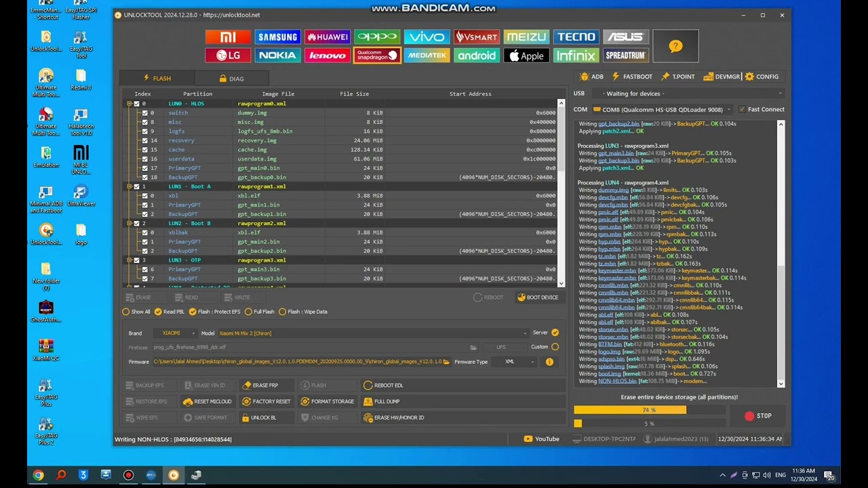The width and height of the screenshot is (868, 488).
Task: Select the Samsung brand logo
Action: tap(277, 37)
